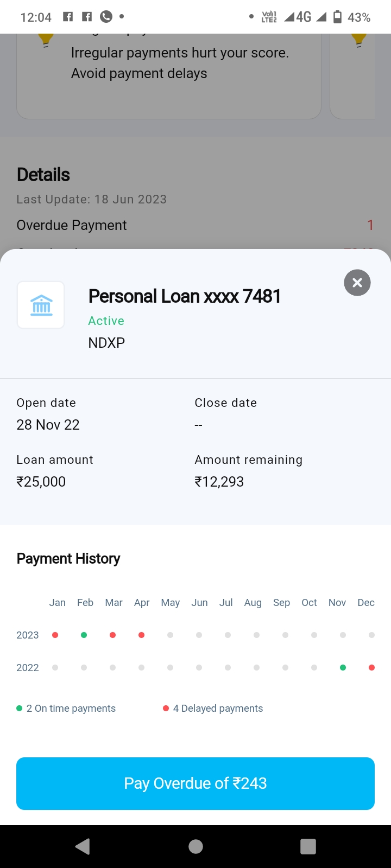Tap the Android home circle button
391x868 pixels.
195,846
